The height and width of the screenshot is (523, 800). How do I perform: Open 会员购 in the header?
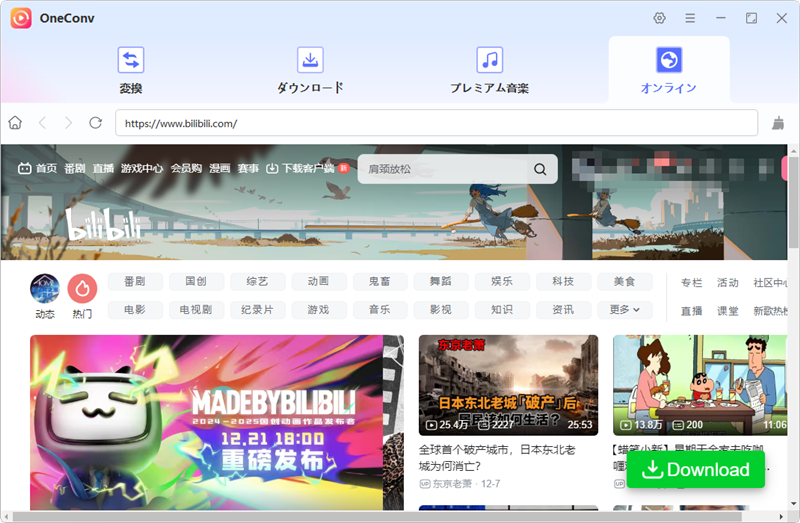coord(186,168)
